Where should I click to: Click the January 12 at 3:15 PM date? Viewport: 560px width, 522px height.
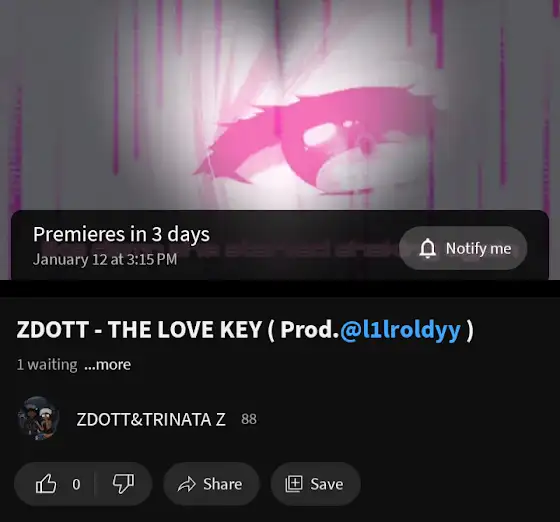(x=105, y=259)
